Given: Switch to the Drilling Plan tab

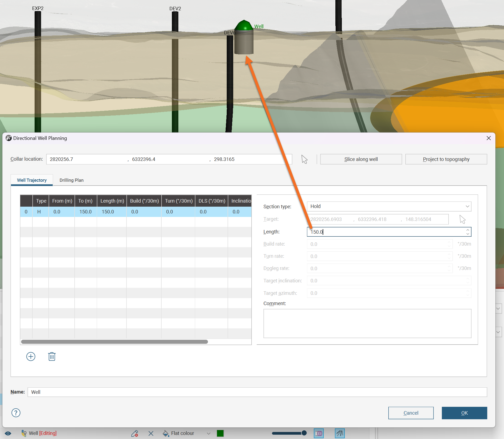Looking at the screenshot, I should coord(71,180).
